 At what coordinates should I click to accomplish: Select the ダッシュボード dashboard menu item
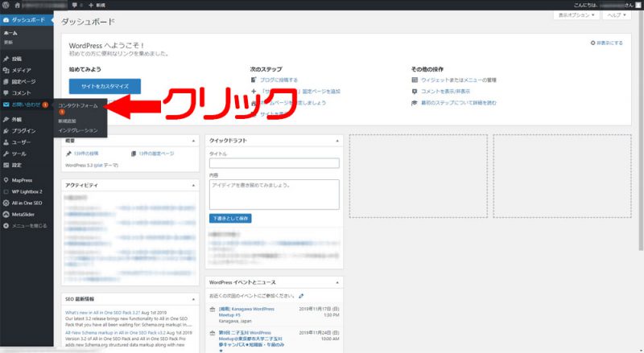click(x=27, y=20)
